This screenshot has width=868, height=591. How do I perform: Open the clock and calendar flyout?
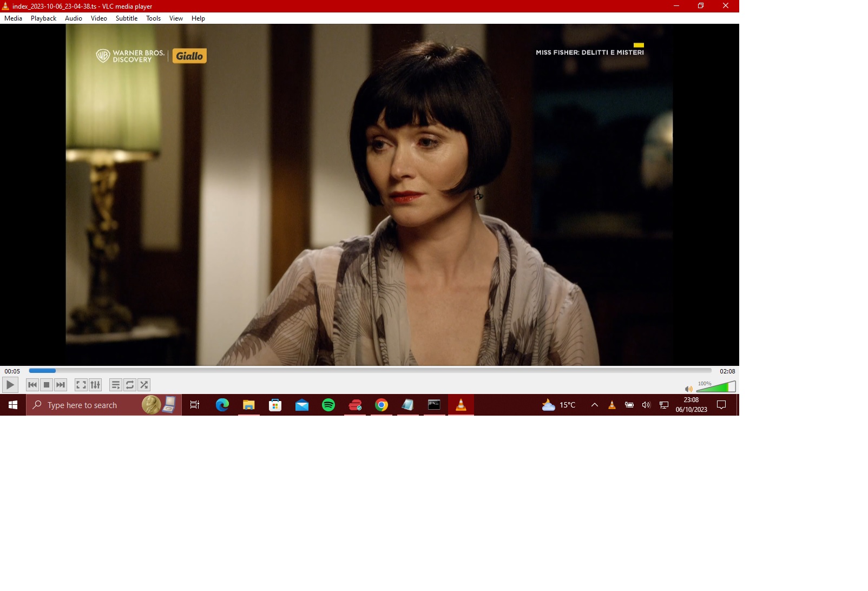coord(691,405)
